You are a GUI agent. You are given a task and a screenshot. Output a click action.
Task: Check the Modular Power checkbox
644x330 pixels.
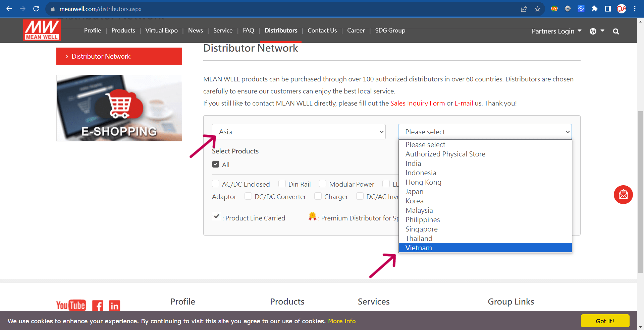pyautogui.click(x=323, y=184)
